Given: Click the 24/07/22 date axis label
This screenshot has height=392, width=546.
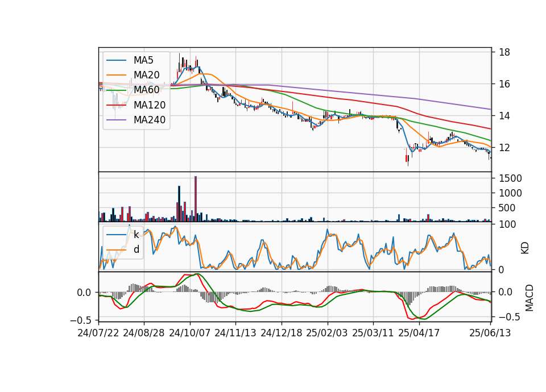Looking at the screenshot, I should click(98, 333).
